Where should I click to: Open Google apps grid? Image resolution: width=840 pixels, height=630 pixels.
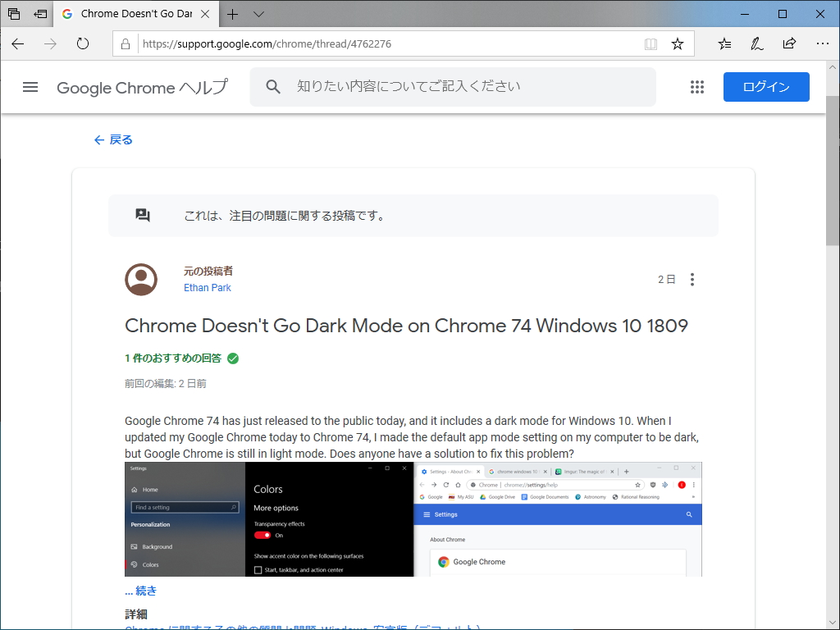[x=697, y=87]
